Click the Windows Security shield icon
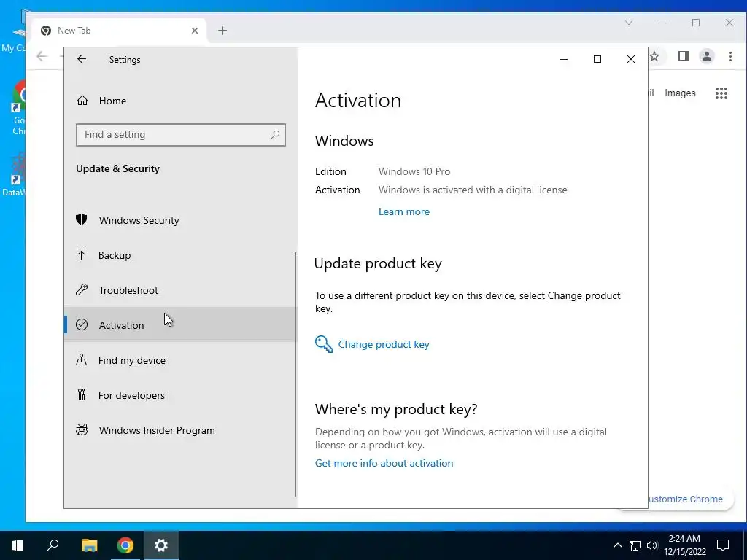Screen dimensions: 747x560 point(82,219)
